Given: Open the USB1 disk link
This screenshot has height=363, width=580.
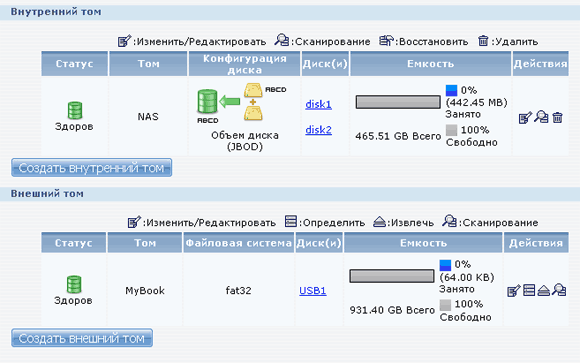Looking at the screenshot, I should 313,291.
